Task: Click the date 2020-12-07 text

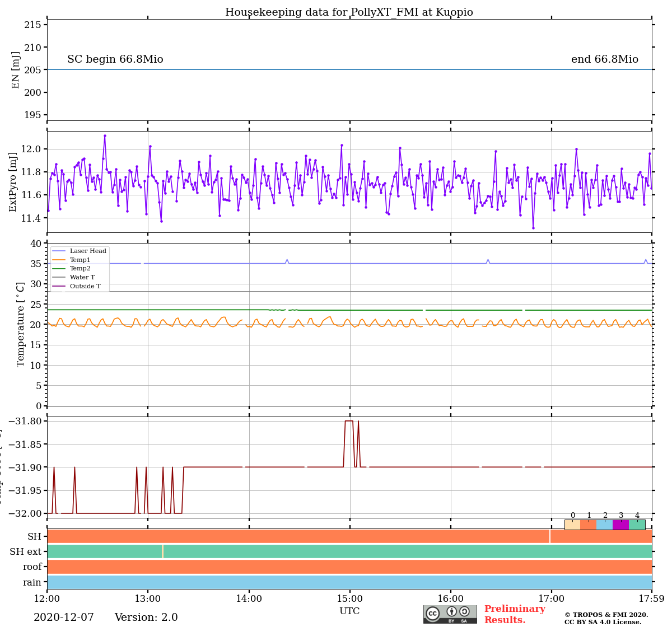Action: click(x=64, y=617)
